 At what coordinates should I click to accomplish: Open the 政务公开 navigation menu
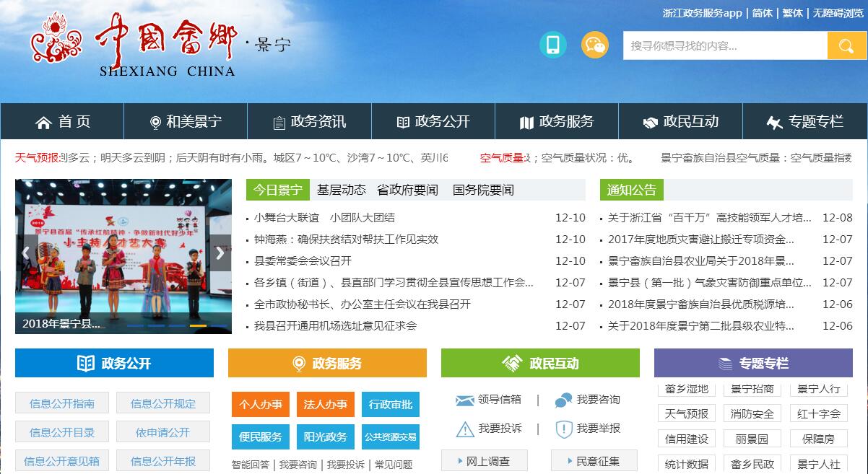coord(433,122)
